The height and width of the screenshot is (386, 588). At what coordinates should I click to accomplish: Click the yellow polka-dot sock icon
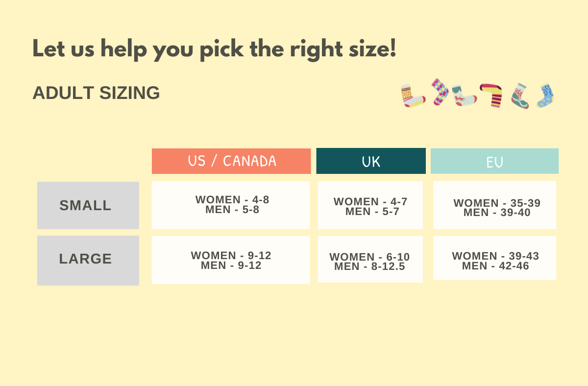coord(412,96)
